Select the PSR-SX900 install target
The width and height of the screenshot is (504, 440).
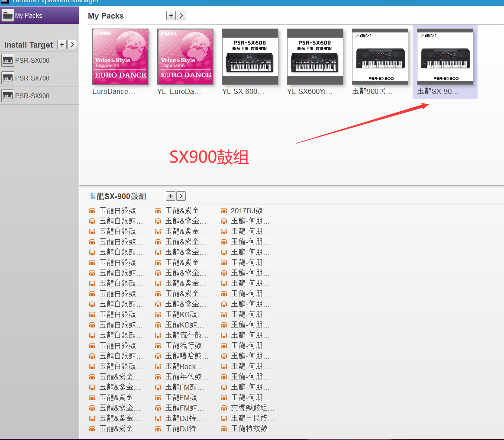[x=39, y=96]
